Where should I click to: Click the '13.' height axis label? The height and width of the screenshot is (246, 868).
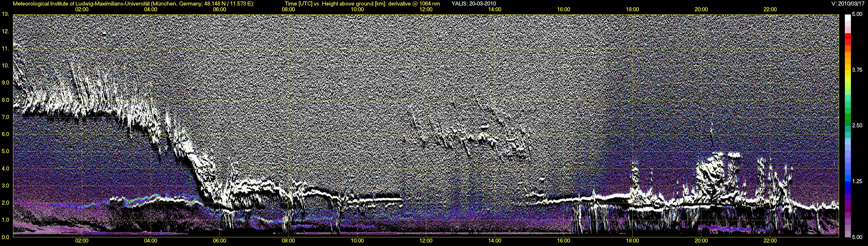(x=5, y=14)
